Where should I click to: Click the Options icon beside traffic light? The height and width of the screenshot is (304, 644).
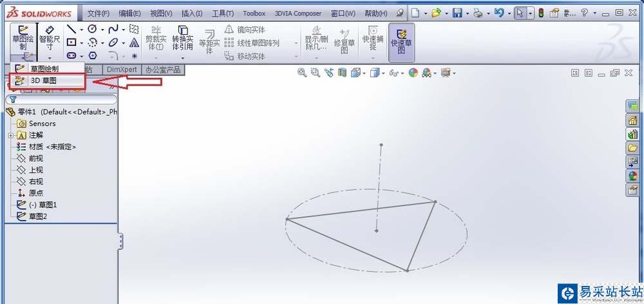(x=554, y=13)
